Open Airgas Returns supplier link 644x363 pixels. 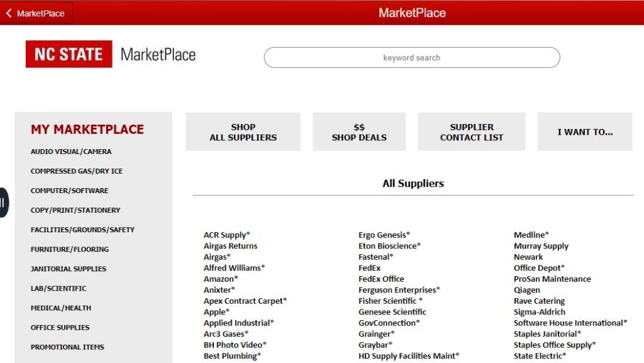pyautogui.click(x=230, y=246)
